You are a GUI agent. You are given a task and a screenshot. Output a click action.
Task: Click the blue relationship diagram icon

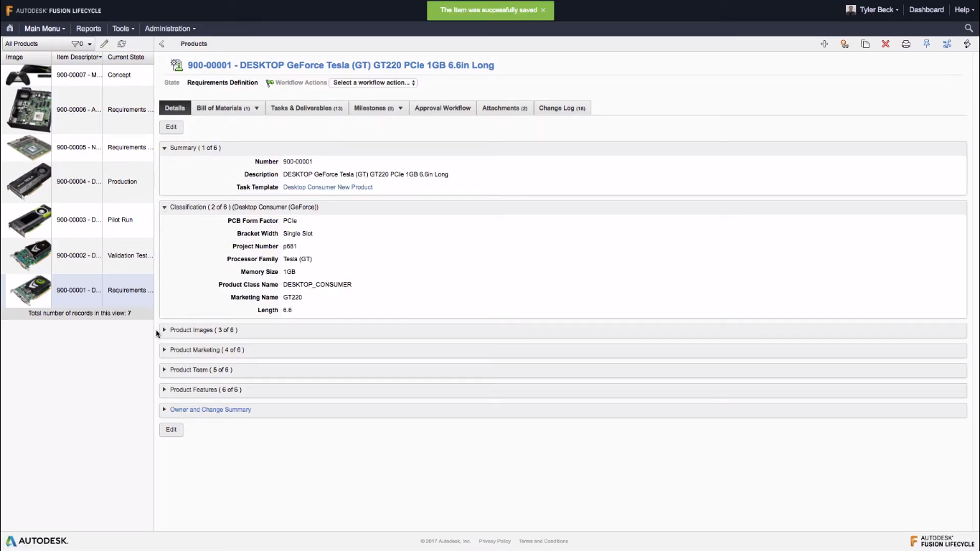tap(947, 44)
